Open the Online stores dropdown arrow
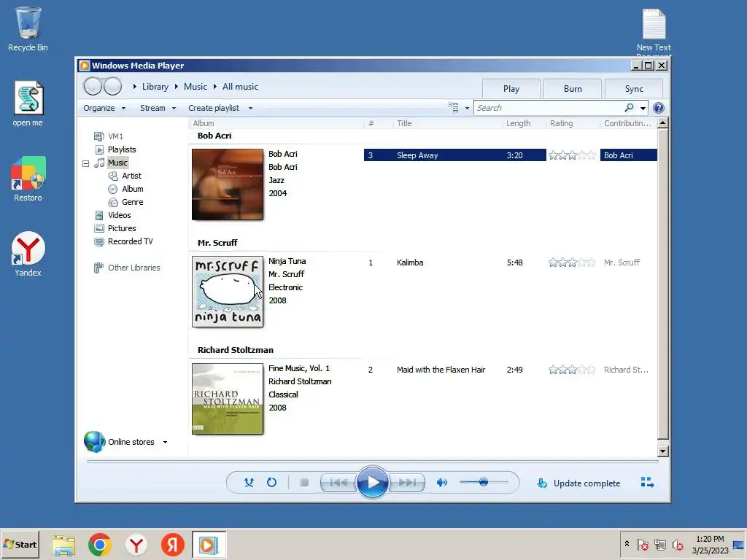 [166, 443]
